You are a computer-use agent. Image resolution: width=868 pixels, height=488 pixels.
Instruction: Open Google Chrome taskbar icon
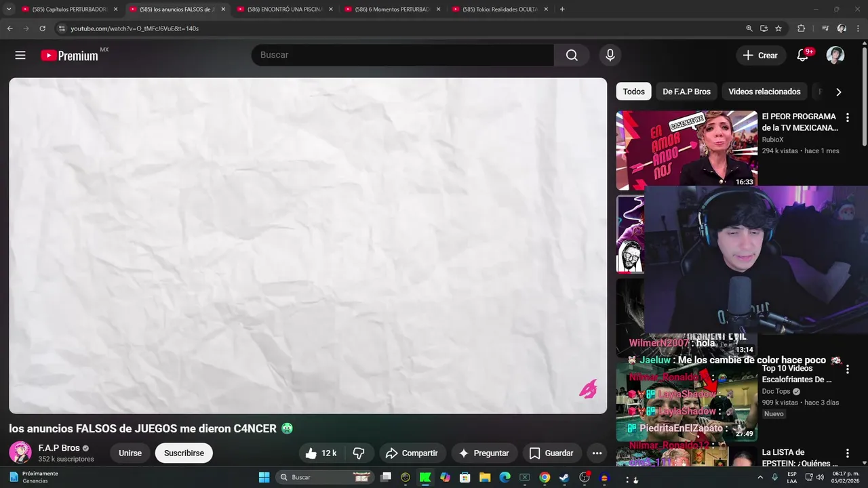point(545,477)
